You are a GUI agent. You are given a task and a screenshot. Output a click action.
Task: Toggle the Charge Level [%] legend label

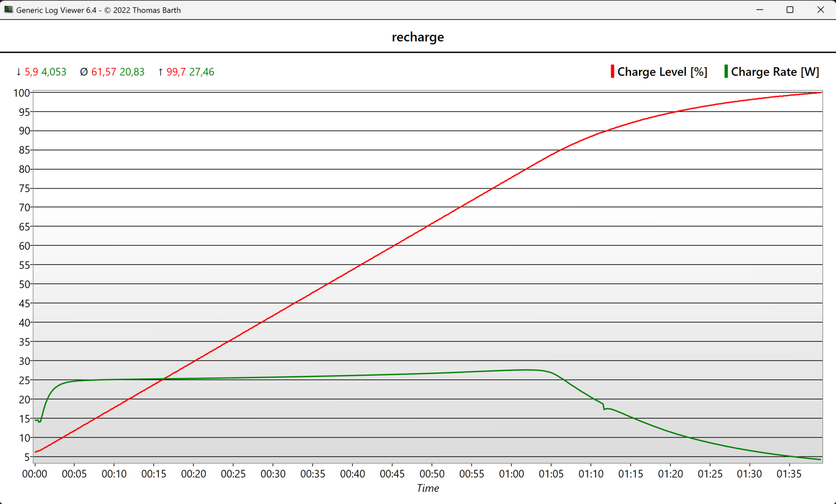[x=662, y=72]
